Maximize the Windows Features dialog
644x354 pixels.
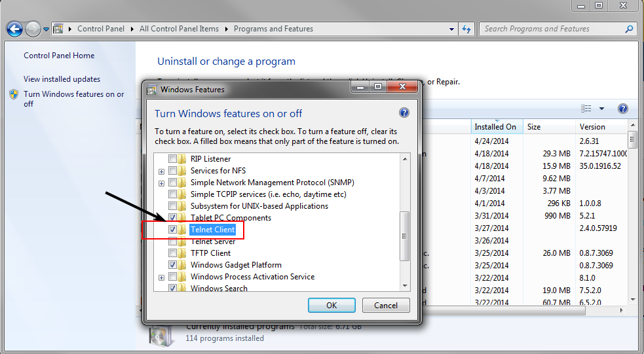(x=378, y=86)
